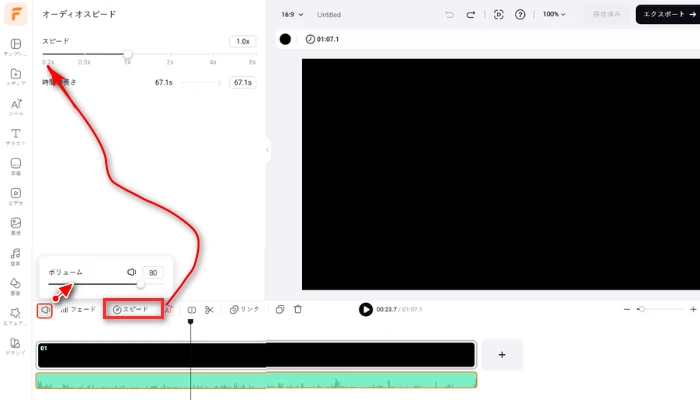Click the timeline playhead marker

(x=191, y=321)
